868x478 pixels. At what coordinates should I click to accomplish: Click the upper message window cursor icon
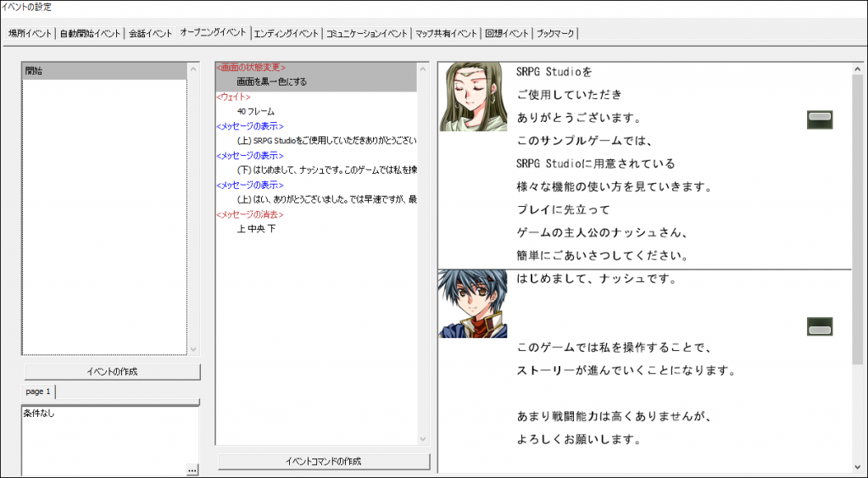[820, 119]
